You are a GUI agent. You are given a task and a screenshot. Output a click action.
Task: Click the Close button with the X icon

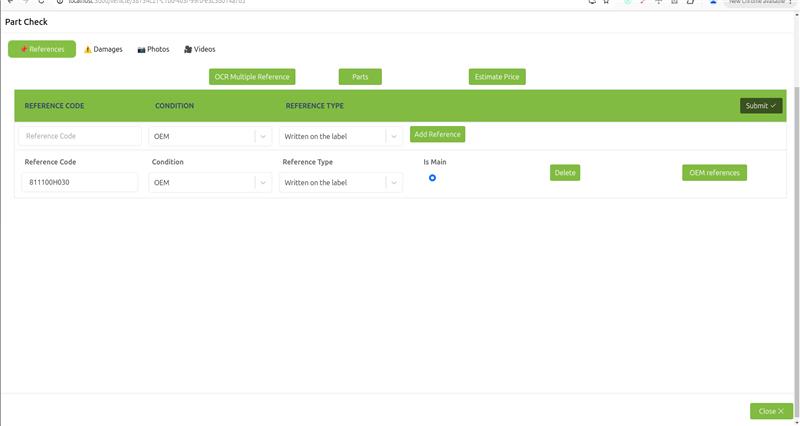point(771,411)
